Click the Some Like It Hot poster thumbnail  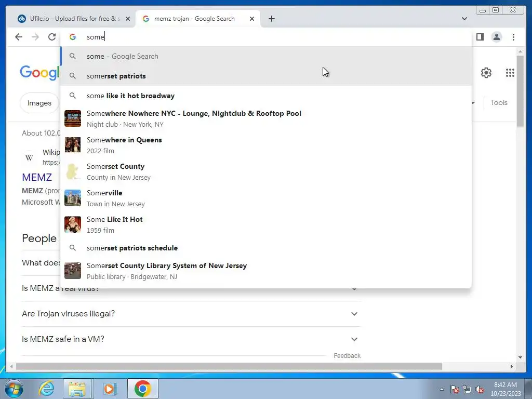click(73, 224)
